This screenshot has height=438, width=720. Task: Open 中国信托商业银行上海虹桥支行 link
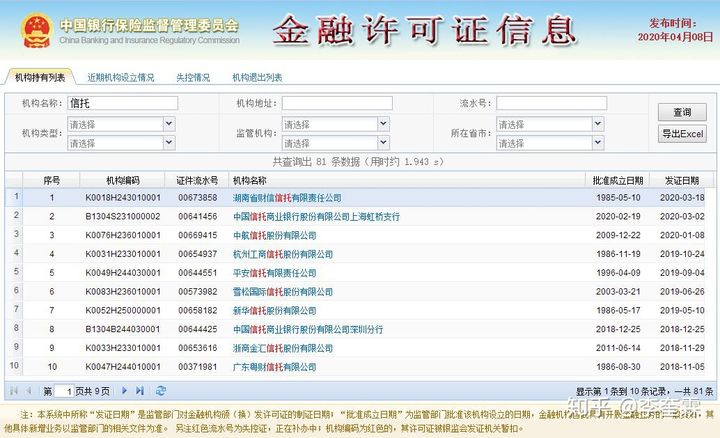point(316,217)
